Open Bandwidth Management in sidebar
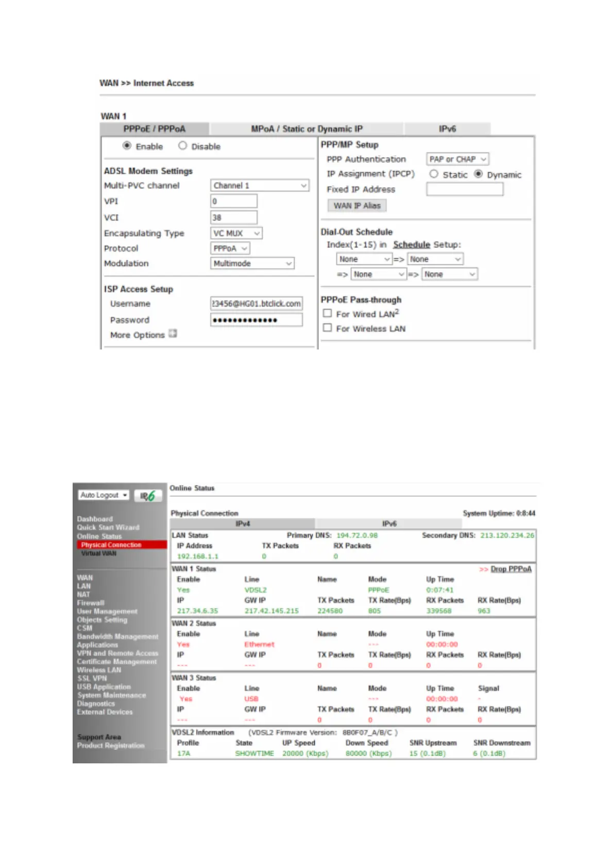This screenshot has height=868, width=613. tap(118, 637)
